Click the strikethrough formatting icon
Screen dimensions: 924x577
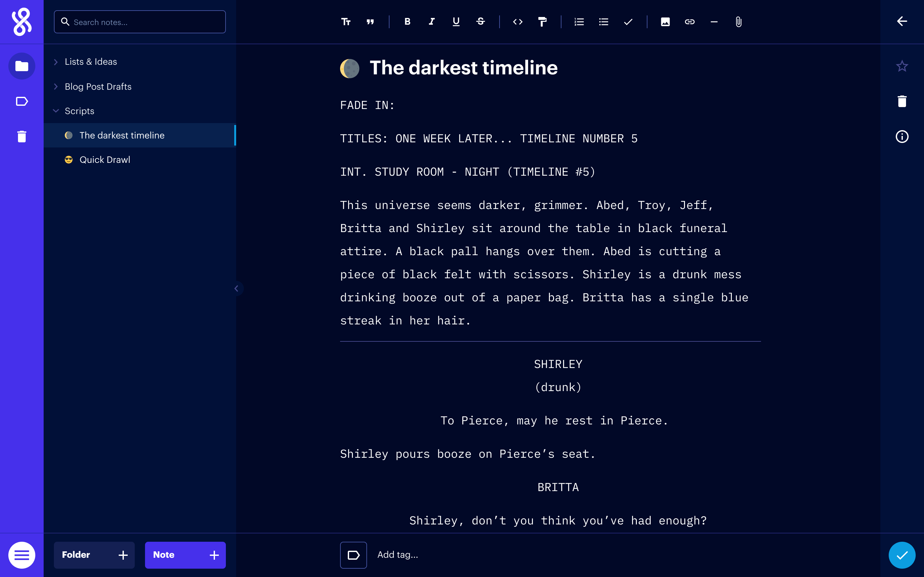point(481,22)
